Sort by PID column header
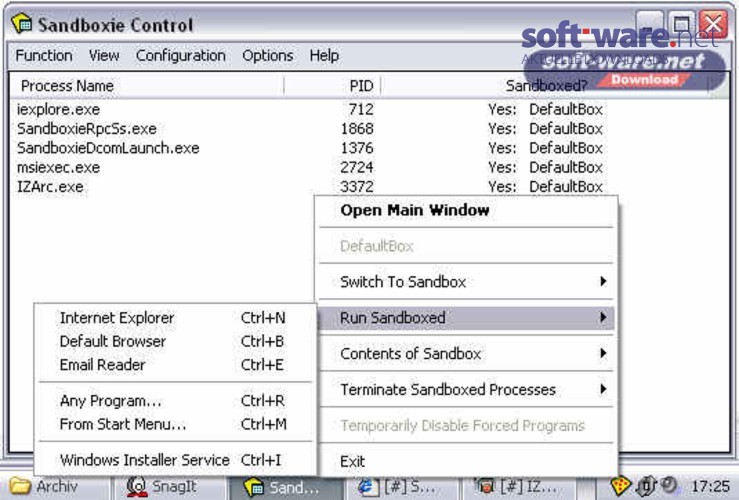This screenshot has width=739, height=500. 332,86
